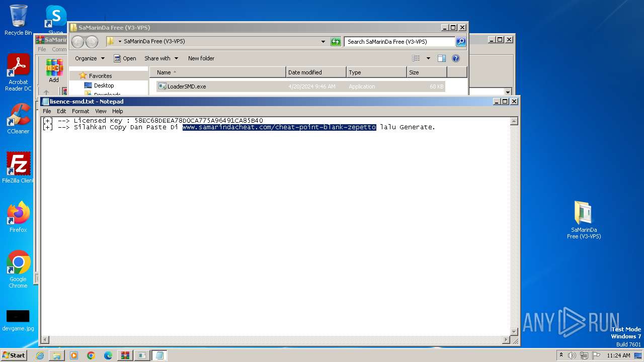Expand the address bar history dropdown
The width and height of the screenshot is (644, 362).
323,42
